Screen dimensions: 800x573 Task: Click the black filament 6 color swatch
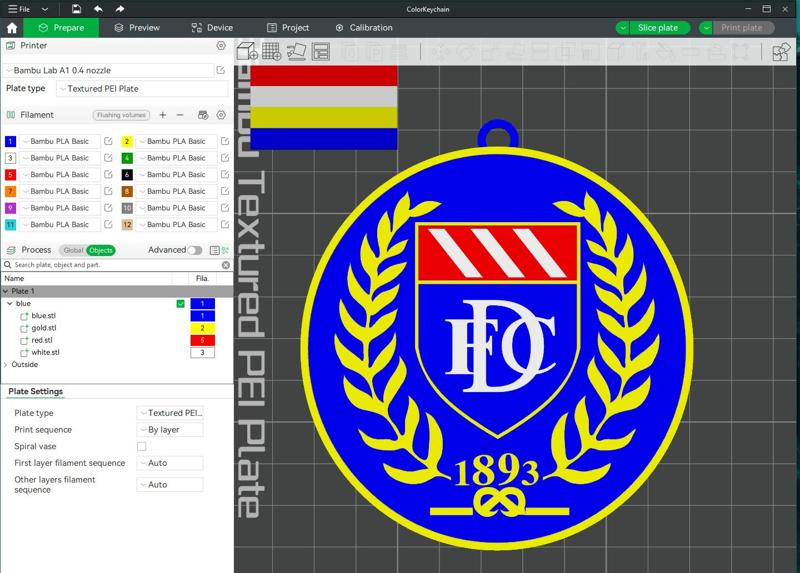(x=127, y=175)
